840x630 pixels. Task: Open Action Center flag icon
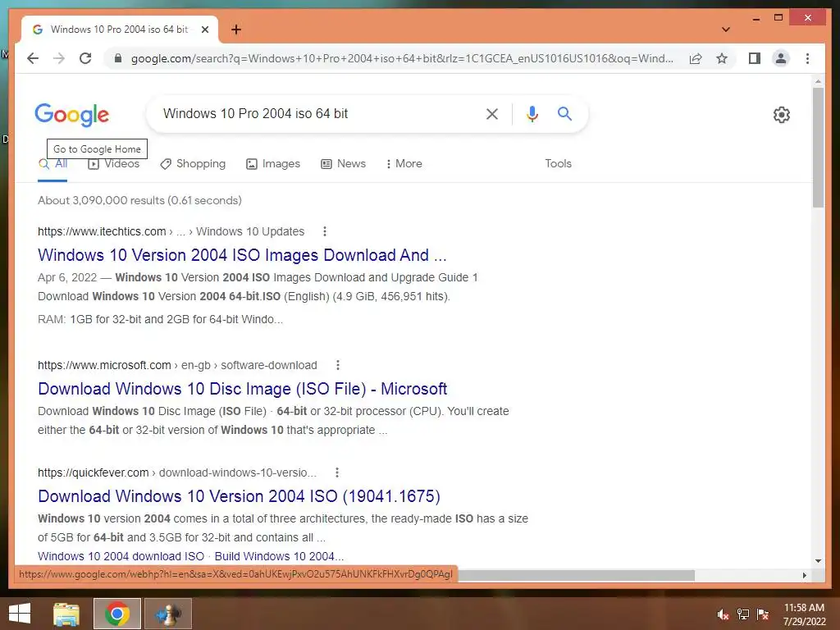pos(763,614)
